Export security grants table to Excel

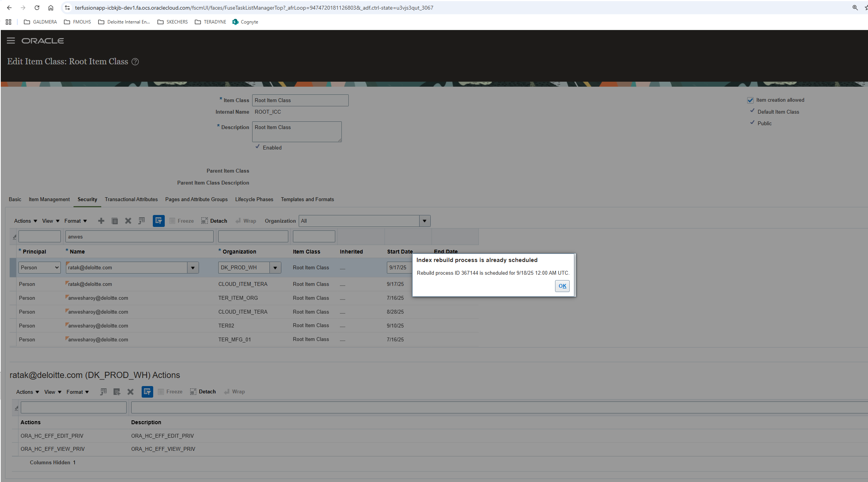point(142,221)
